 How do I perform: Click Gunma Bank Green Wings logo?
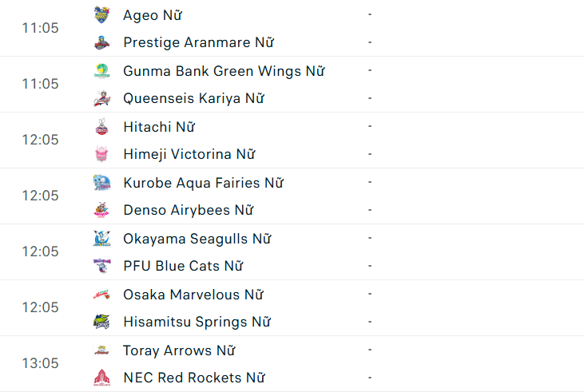101,70
